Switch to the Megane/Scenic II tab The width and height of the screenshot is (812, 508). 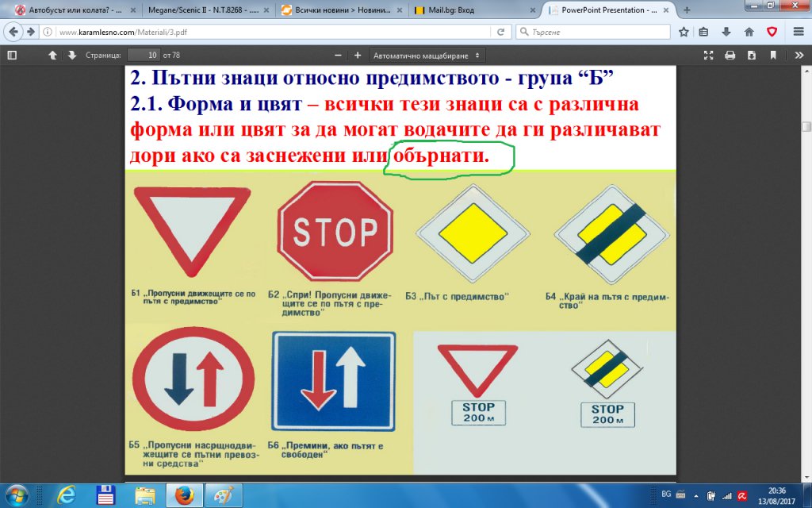(x=208, y=10)
